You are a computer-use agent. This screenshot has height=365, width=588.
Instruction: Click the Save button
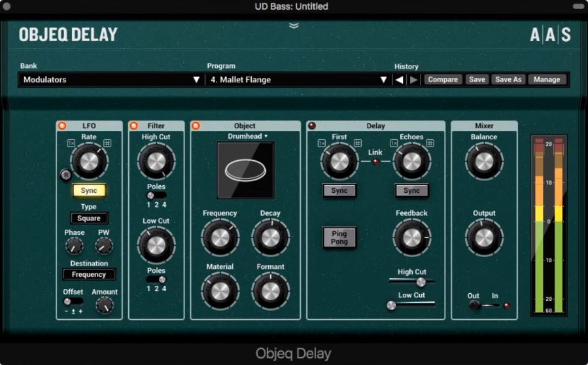click(x=477, y=80)
